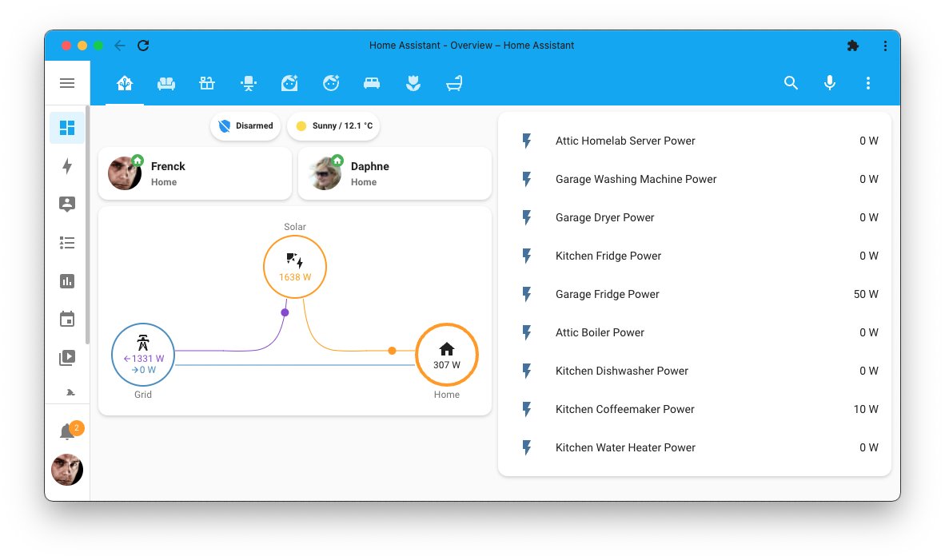945x560 pixels.
Task: Open the Logbook list sidebar icon
Action: point(67,243)
